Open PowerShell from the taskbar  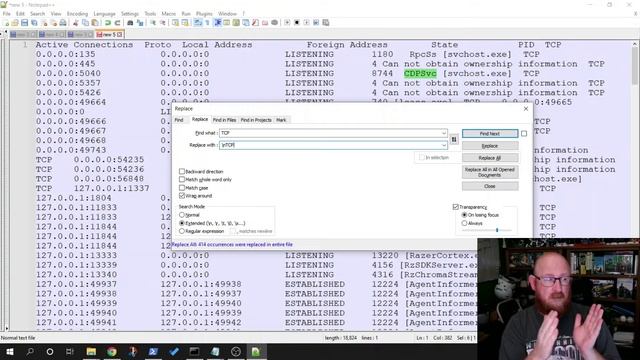[x=153, y=351]
